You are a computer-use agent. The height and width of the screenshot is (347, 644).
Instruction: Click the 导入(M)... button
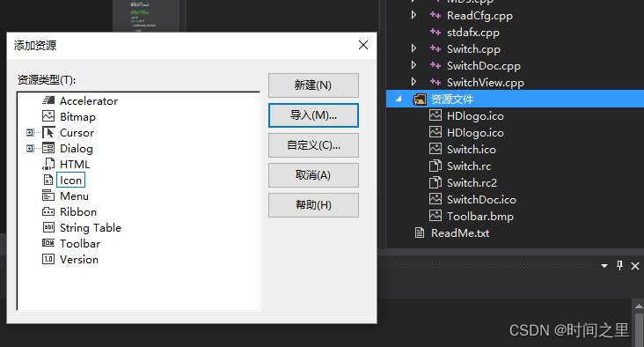click(313, 115)
